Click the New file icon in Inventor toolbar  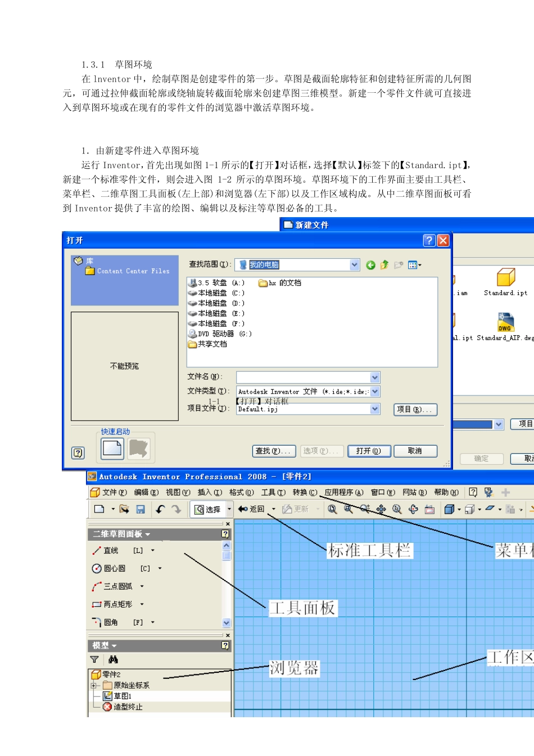[x=99, y=509]
